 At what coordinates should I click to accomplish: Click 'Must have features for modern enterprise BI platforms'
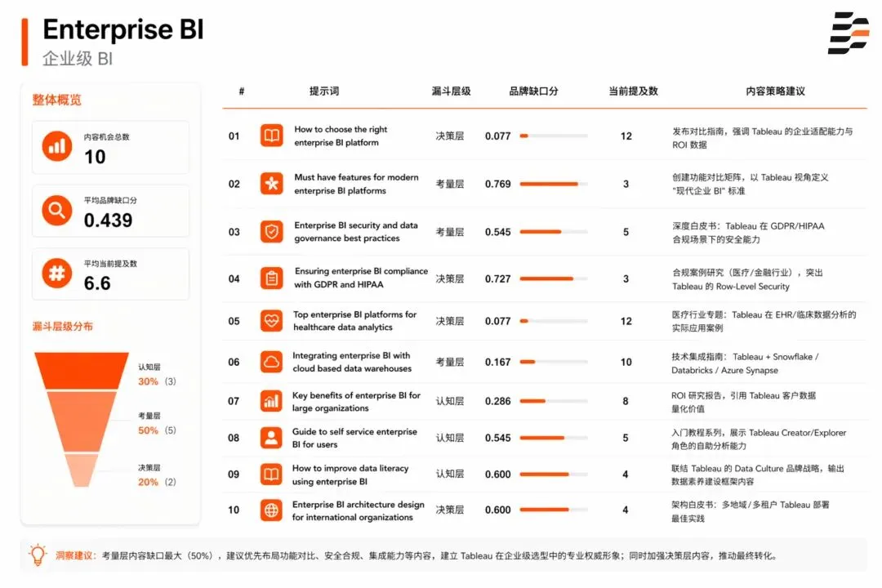356,184
